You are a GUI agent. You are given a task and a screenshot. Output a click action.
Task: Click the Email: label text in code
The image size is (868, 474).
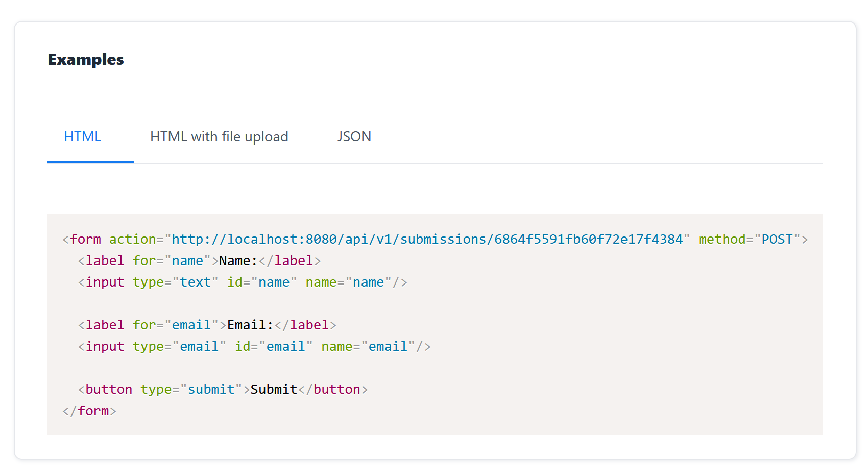(249, 325)
